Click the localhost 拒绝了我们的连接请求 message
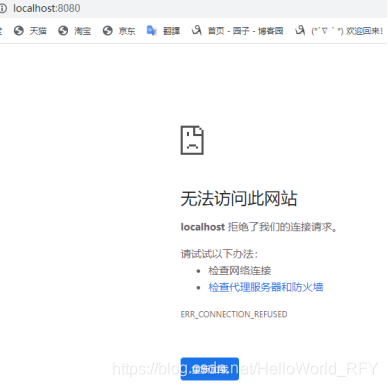Viewport: 388px width, 387px height. pos(259,227)
